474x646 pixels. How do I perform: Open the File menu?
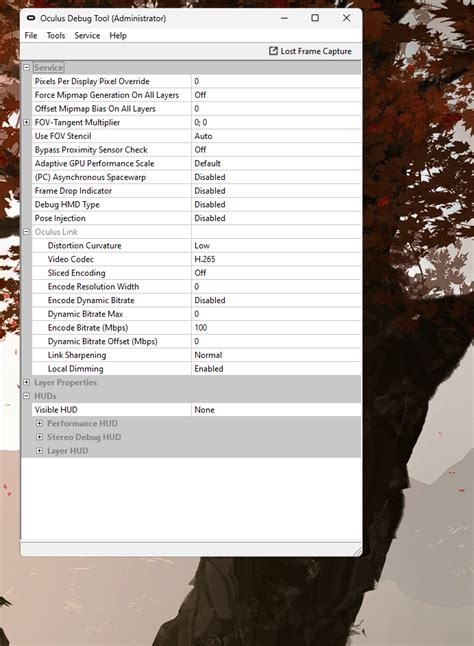(30, 35)
